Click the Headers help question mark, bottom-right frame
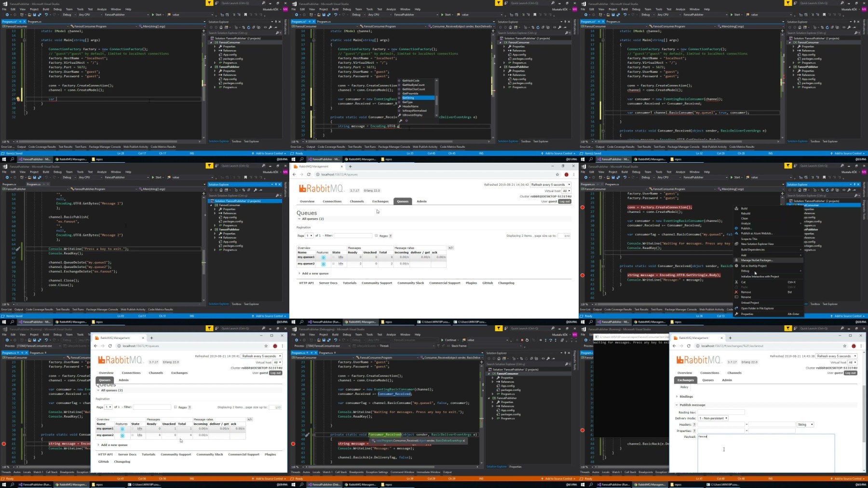This screenshot has width=868, height=488. pos(694,425)
